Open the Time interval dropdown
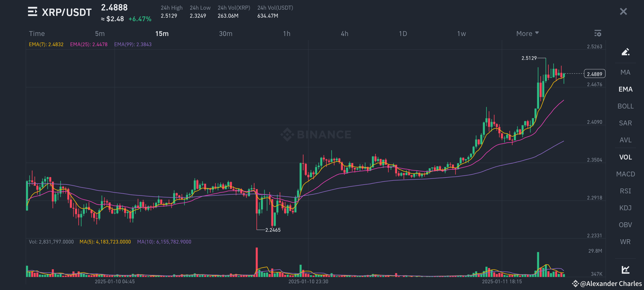The height and width of the screenshot is (290, 644). [x=37, y=34]
